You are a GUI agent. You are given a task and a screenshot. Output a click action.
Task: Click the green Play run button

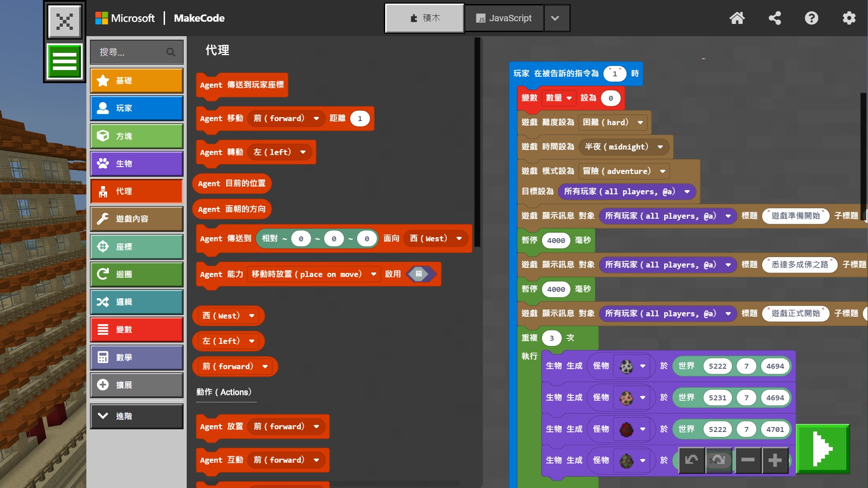click(822, 449)
